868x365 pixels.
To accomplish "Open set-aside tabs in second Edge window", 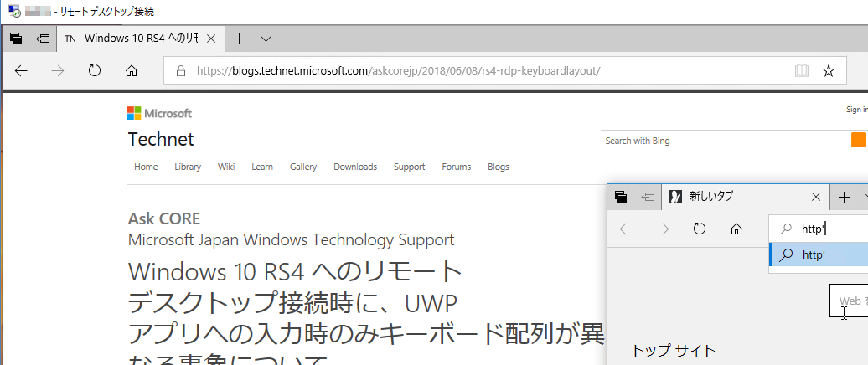I will coord(621,197).
